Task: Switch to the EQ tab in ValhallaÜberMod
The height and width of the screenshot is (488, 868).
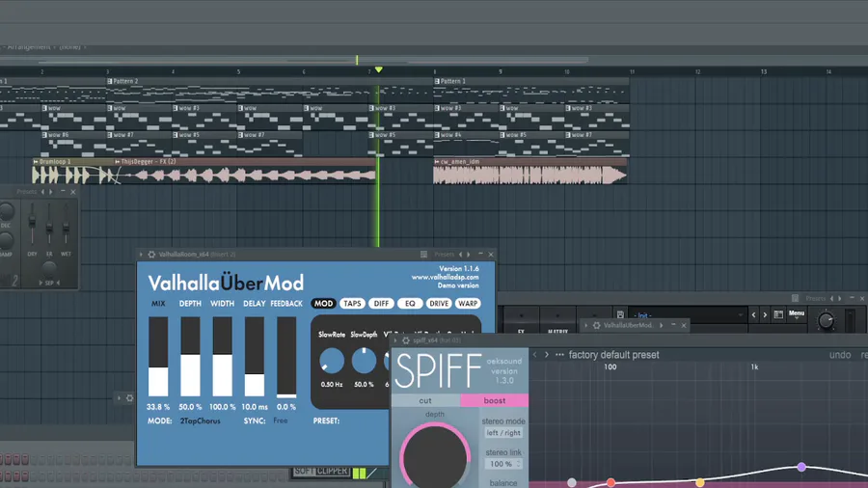Action: tap(410, 303)
